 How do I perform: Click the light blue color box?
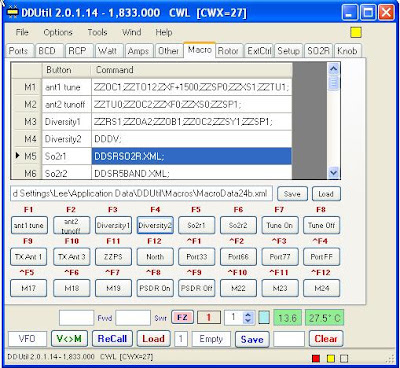[264, 317]
